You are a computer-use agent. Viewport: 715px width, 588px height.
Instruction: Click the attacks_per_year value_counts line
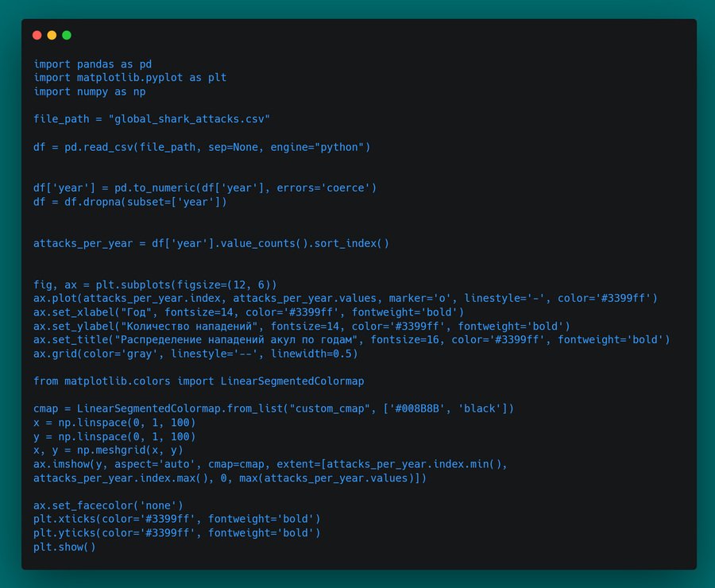211,243
